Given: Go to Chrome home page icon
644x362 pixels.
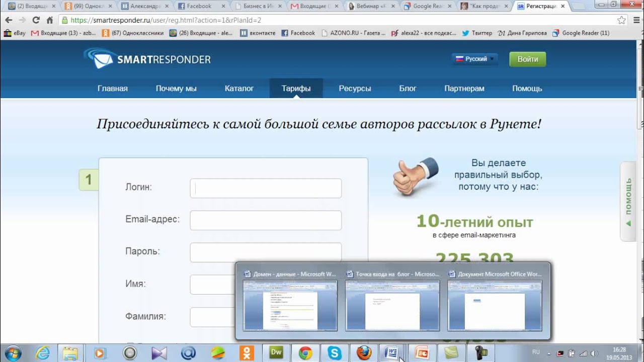Looking at the screenshot, I should click(49, 20).
